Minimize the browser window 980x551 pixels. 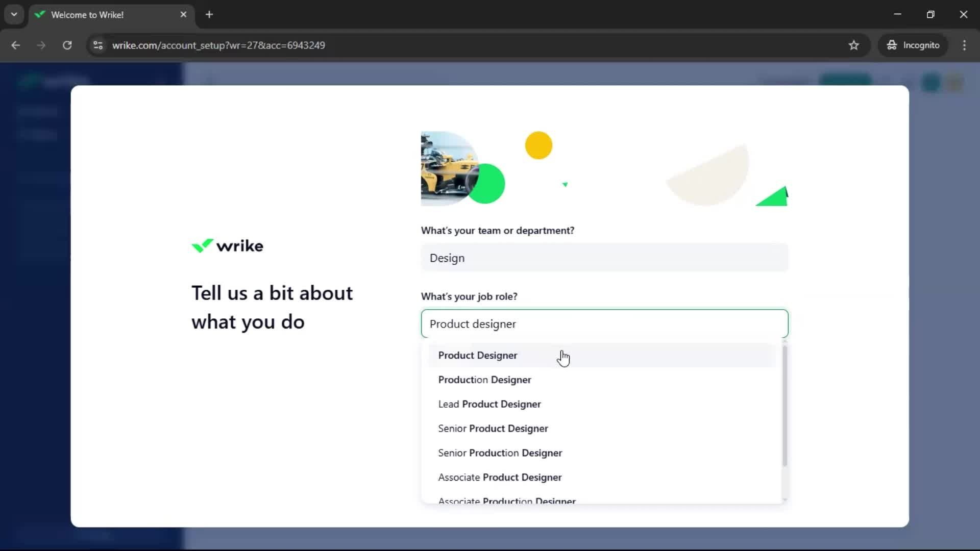[897, 14]
